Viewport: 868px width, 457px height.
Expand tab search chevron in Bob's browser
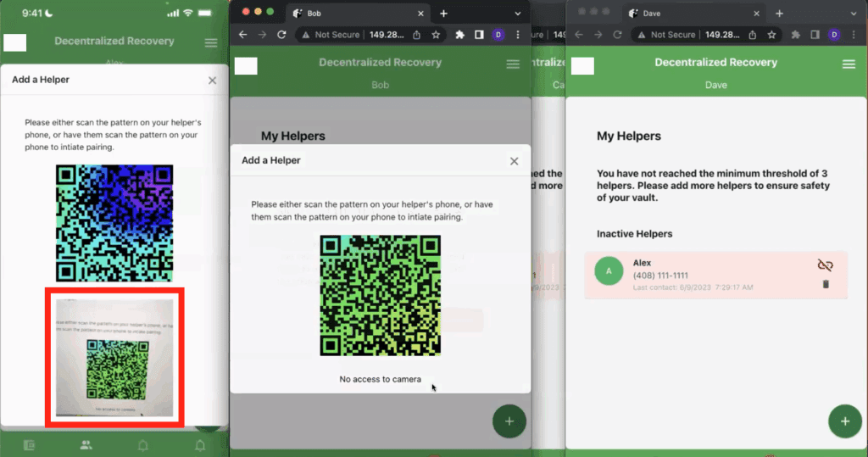pos(518,14)
